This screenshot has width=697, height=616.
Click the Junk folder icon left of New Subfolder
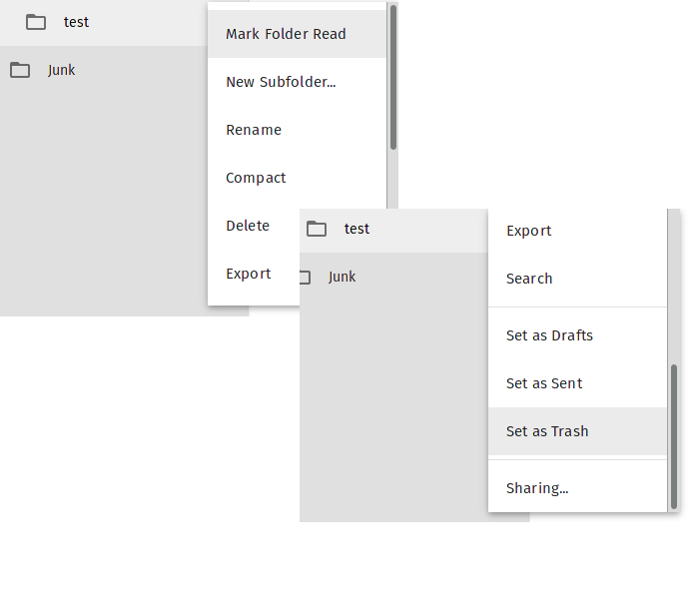pos(19,70)
